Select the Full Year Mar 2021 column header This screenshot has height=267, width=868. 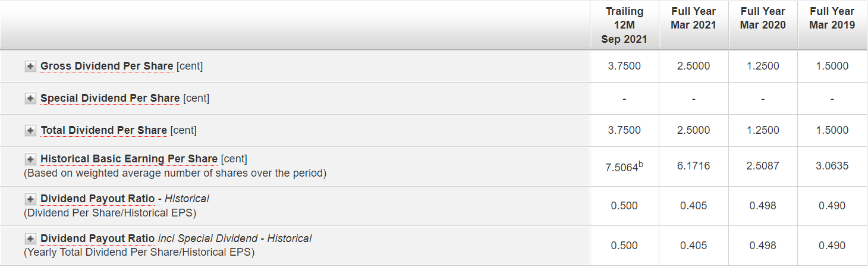tap(693, 18)
